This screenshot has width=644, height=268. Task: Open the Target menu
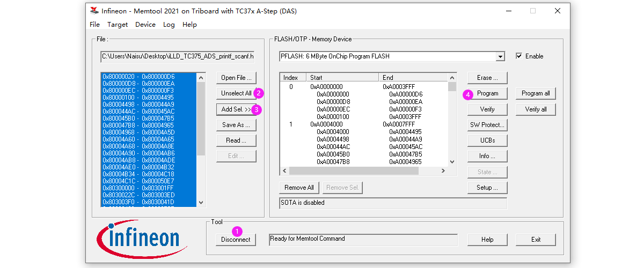pos(118,25)
